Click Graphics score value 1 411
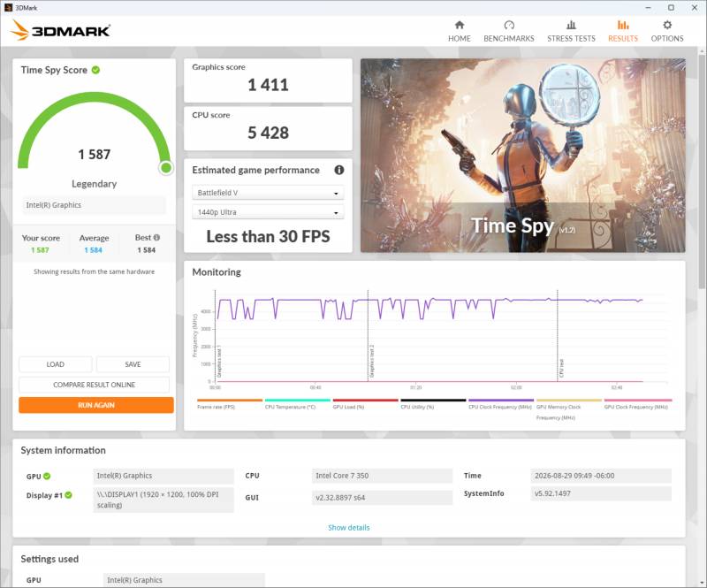This screenshot has height=588, width=707. tap(268, 85)
